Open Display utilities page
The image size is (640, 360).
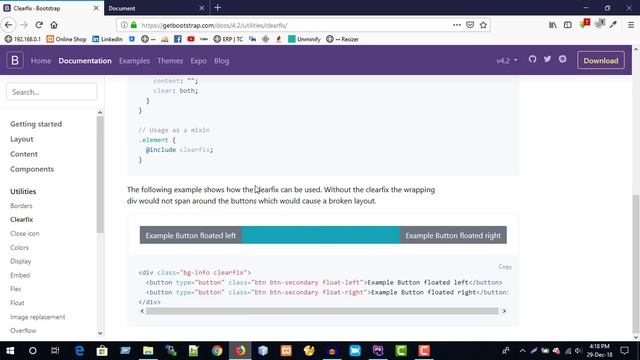point(20,261)
